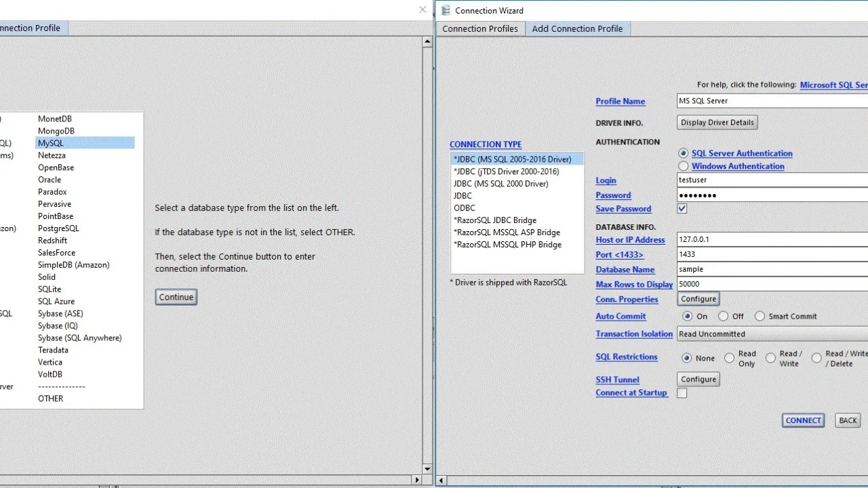The width and height of the screenshot is (868, 488).
Task: Select Teradata in database type list
Action: pos(85,350)
